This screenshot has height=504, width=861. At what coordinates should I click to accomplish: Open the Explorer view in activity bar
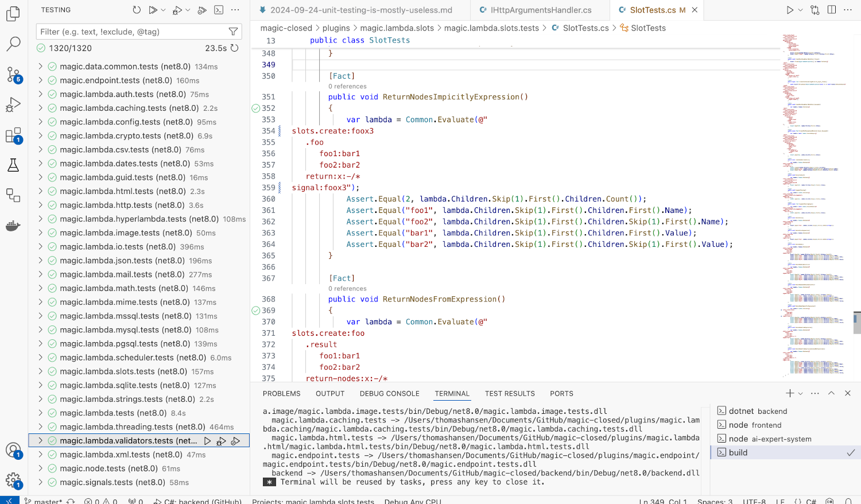(13, 13)
